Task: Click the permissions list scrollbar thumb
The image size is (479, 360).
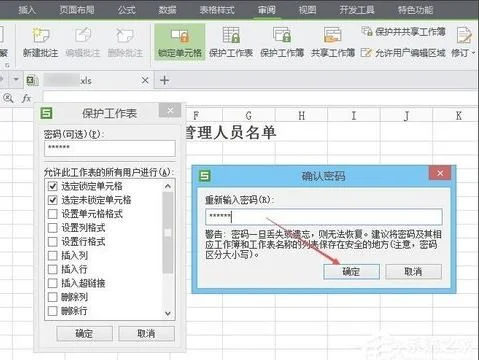Action: [168, 233]
